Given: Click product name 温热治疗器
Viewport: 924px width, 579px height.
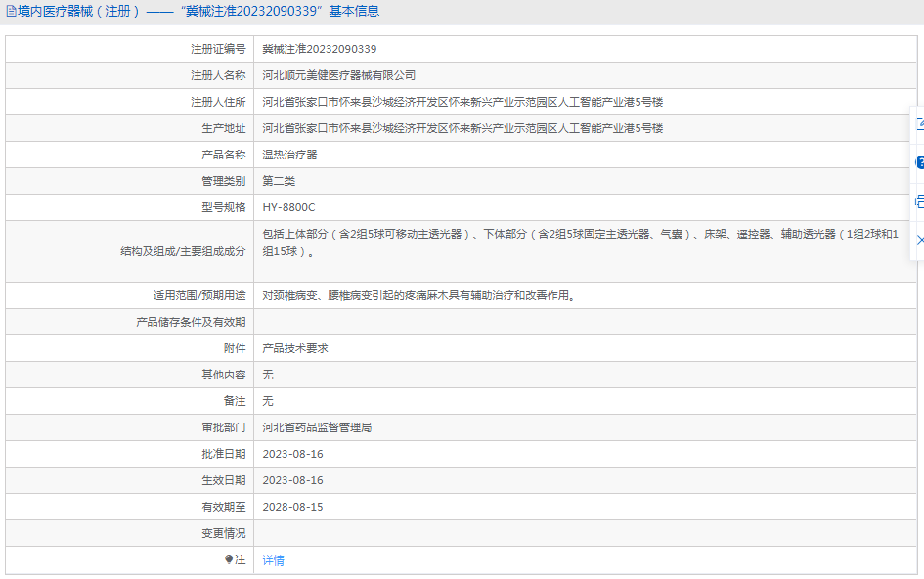Looking at the screenshot, I should (290, 155).
